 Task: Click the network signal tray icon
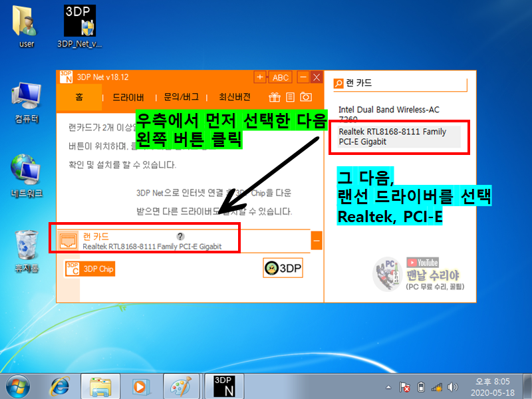click(x=437, y=387)
